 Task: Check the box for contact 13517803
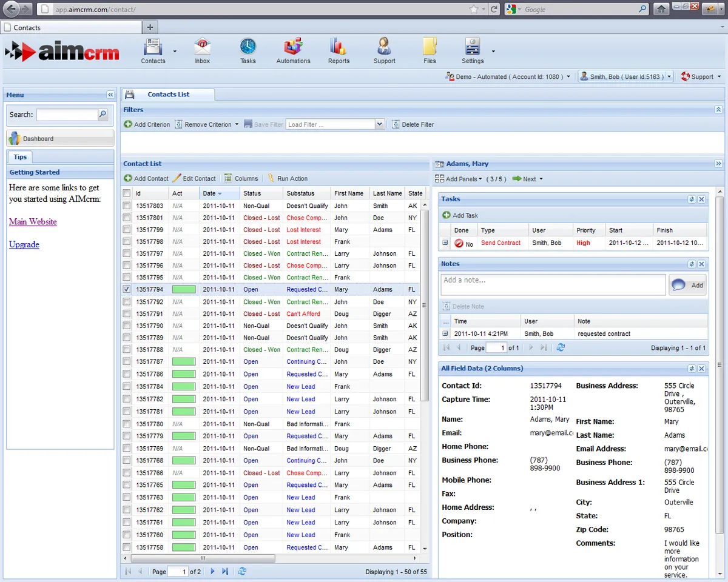click(126, 206)
